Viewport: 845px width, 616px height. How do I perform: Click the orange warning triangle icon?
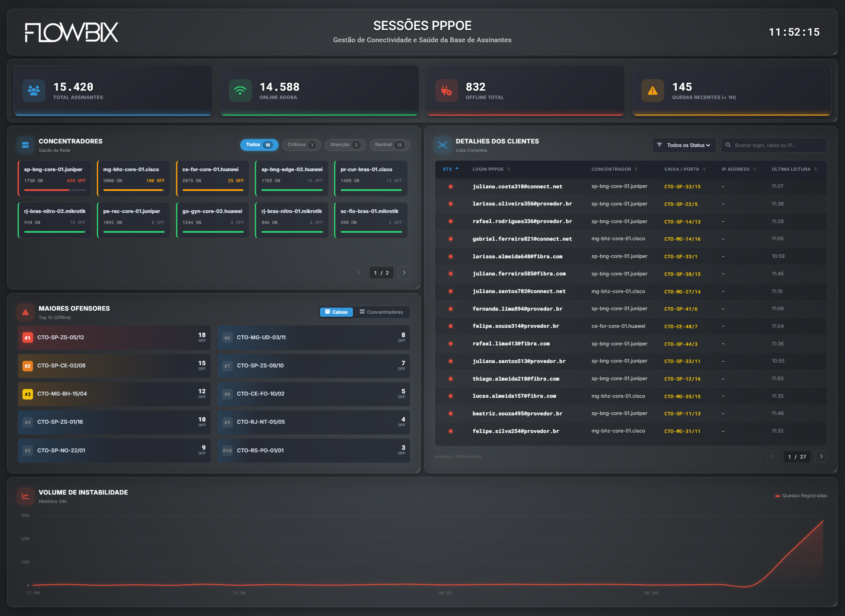coord(652,91)
